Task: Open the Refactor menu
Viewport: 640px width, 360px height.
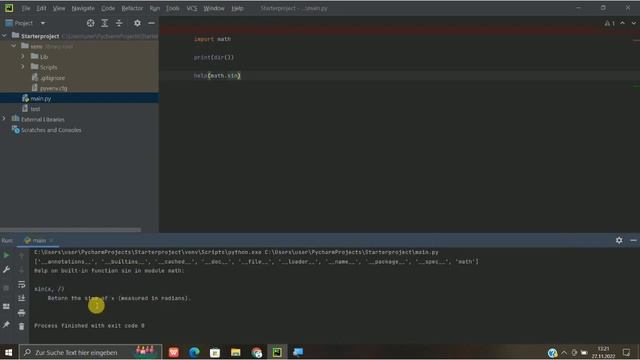Action: [x=132, y=8]
